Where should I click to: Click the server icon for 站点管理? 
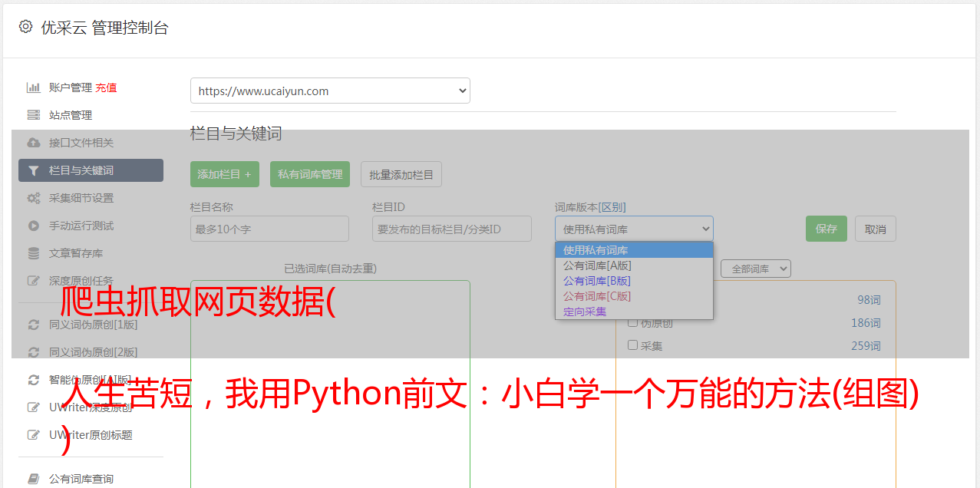[34, 115]
